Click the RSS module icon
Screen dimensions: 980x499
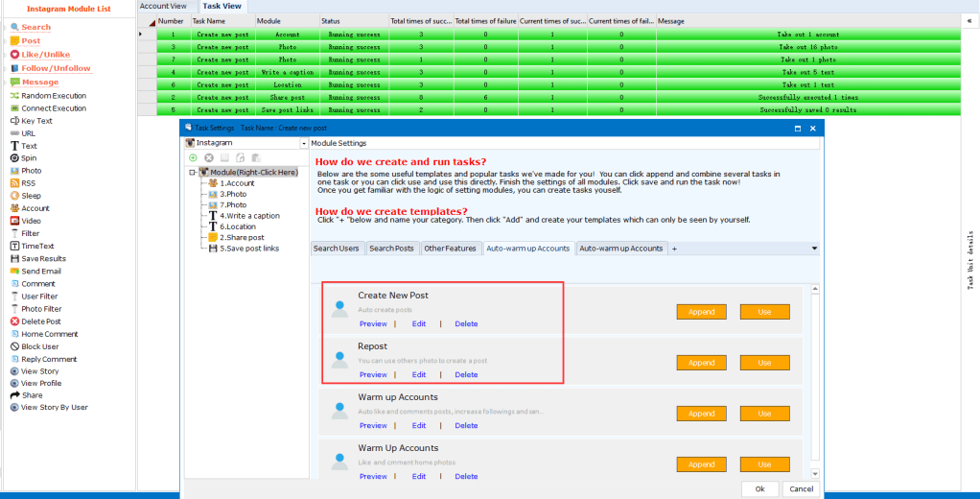pyautogui.click(x=14, y=183)
